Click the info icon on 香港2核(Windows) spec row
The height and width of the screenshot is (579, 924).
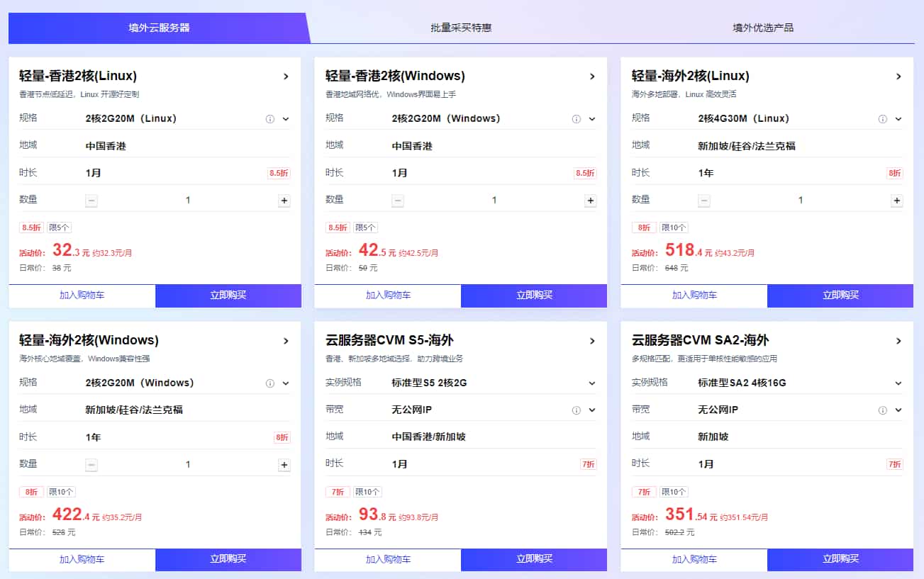(x=576, y=118)
